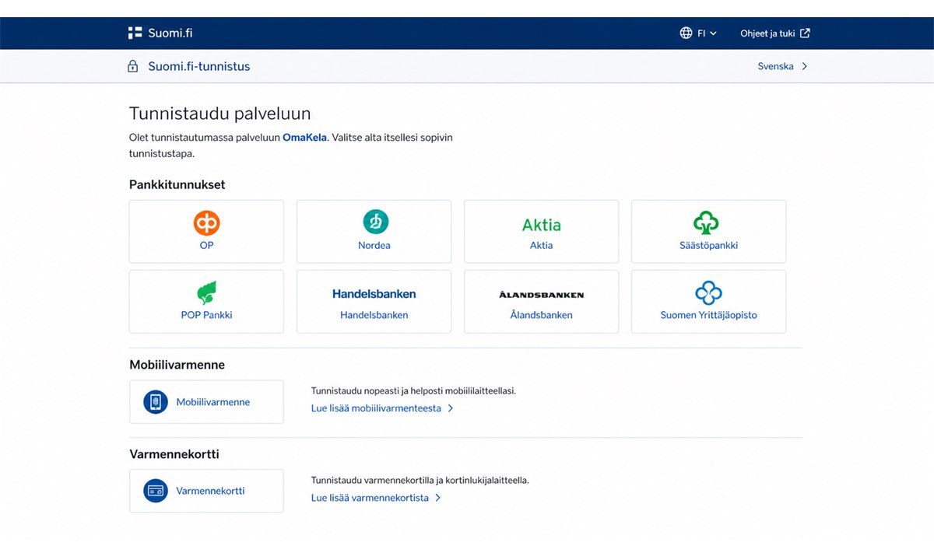Image resolution: width=934 pixels, height=560 pixels.
Task: Click the external link icon beside Ohjeet ja tuki
Action: [x=806, y=33]
